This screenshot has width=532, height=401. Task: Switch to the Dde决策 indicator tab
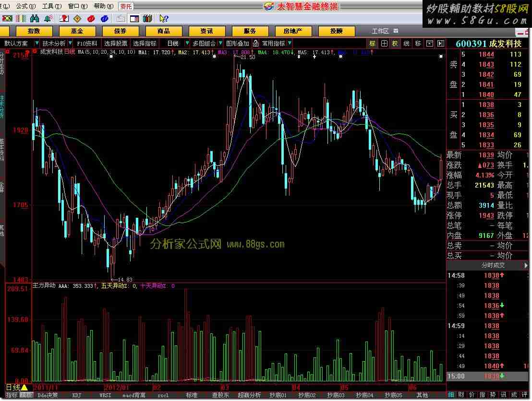(48, 395)
